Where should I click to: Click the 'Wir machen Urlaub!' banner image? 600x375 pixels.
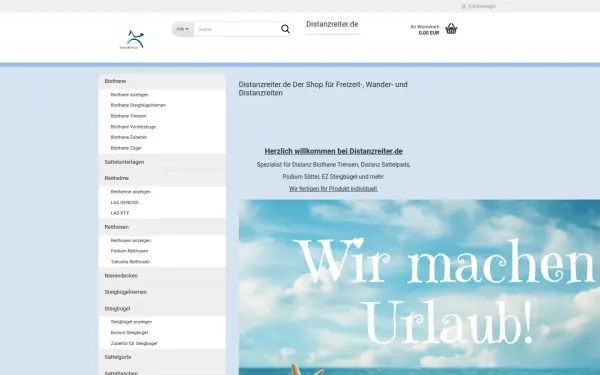[419, 287]
